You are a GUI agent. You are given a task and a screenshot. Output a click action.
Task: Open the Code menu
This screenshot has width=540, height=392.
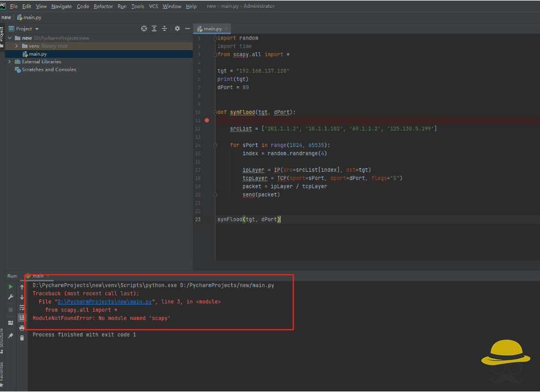(x=83, y=6)
